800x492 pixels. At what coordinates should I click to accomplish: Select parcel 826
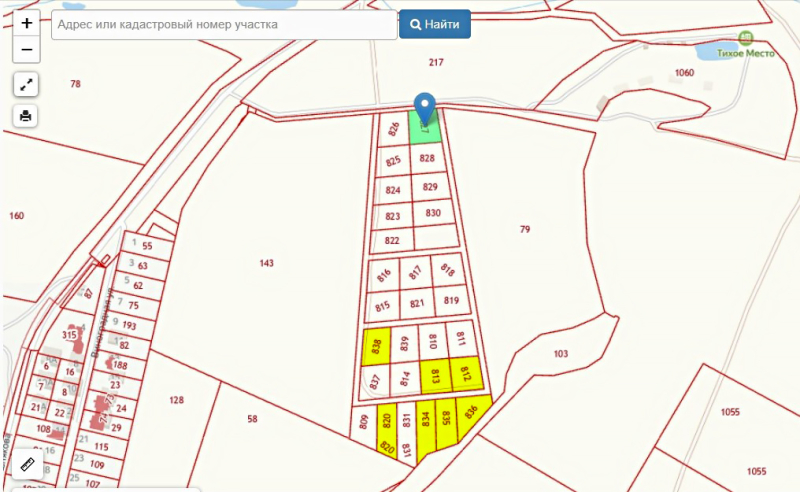click(x=393, y=129)
